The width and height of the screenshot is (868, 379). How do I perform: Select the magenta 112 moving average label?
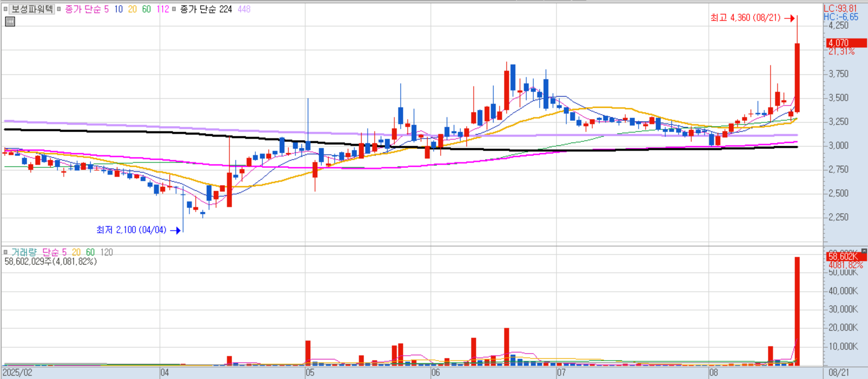[162, 9]
